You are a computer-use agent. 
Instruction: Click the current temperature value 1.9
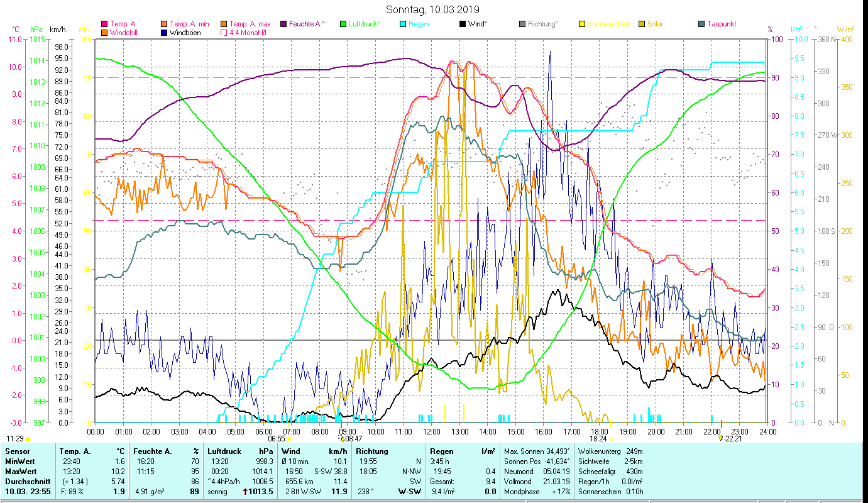[119, 492]
